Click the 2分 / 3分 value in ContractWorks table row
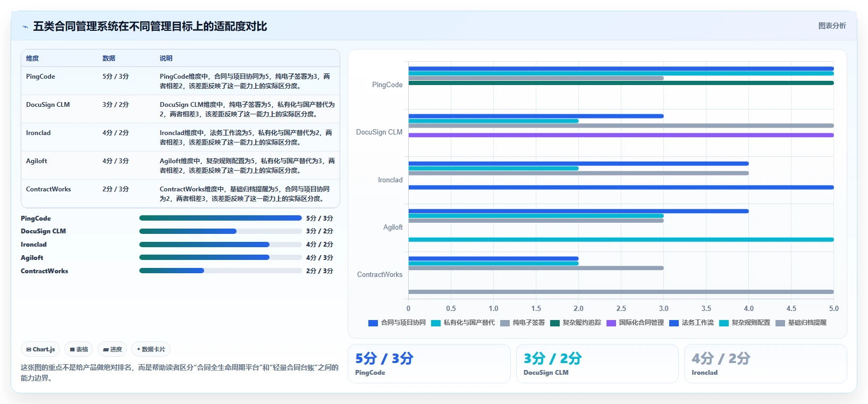This screenshot has height=404, width=868. pyautogui.click(x=116, y=189)
